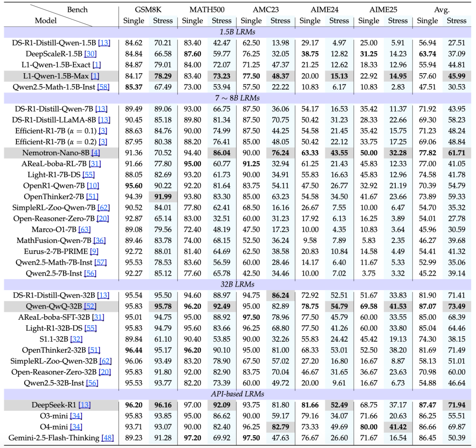The height and width of the screenshot is (448, 476).
Task: Open citation [56] for Qwen2.5-32B-Inst
Action: click(92, 383)
